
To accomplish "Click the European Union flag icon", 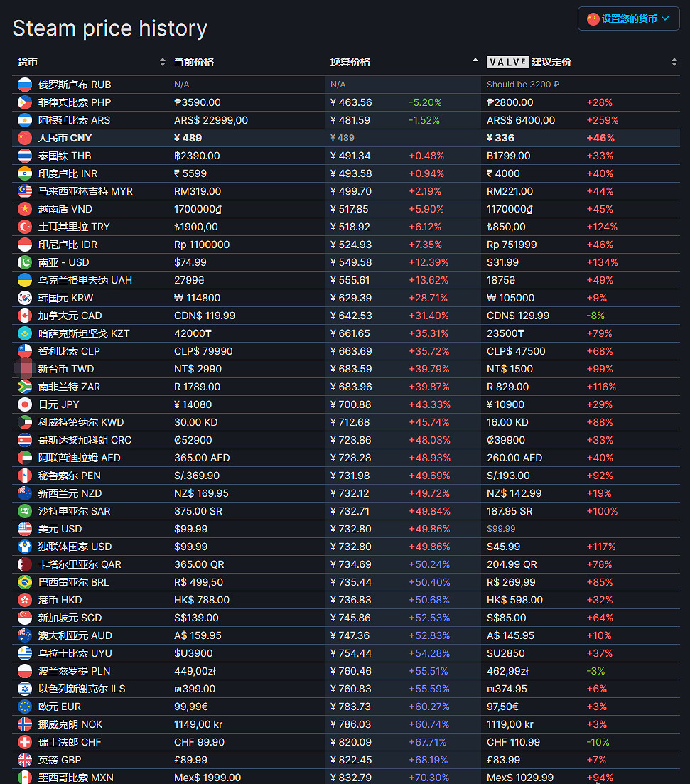I will click(25, 707).
